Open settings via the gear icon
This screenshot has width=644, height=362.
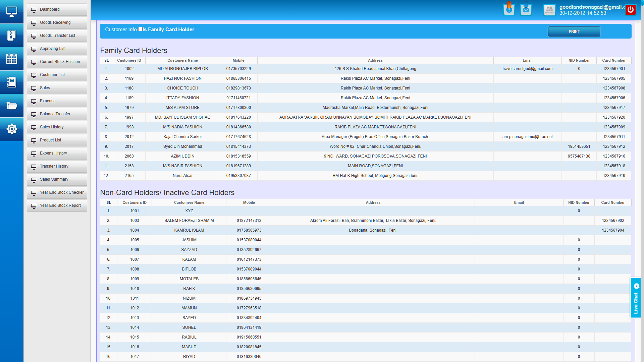(x=12, y=129)
